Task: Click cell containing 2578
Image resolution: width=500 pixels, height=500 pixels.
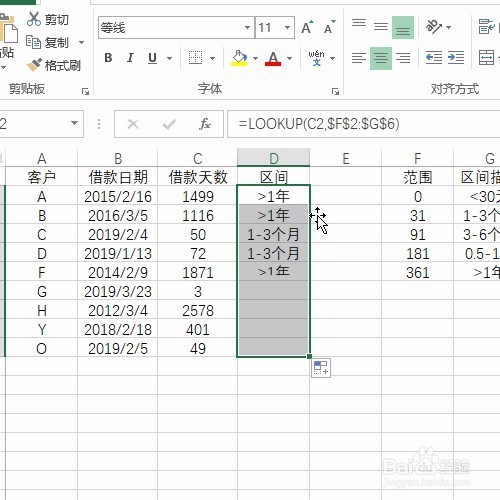Action: pos(197,310)
